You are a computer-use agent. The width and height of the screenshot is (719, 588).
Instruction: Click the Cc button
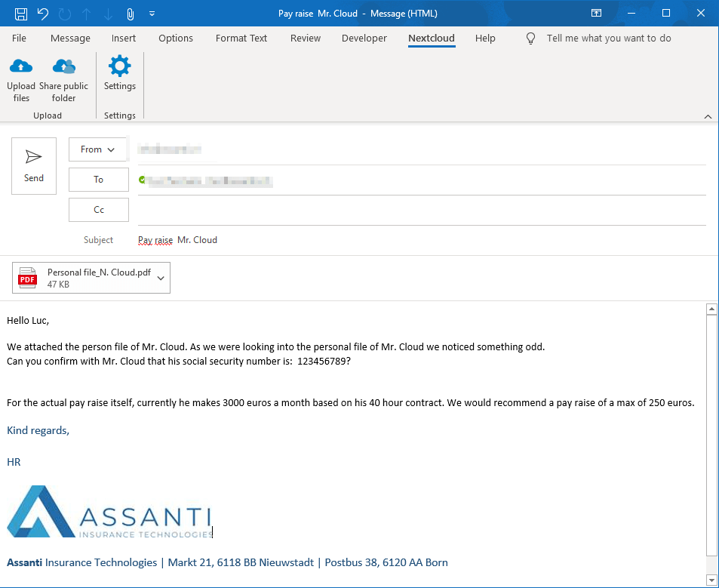pos(98,210)
